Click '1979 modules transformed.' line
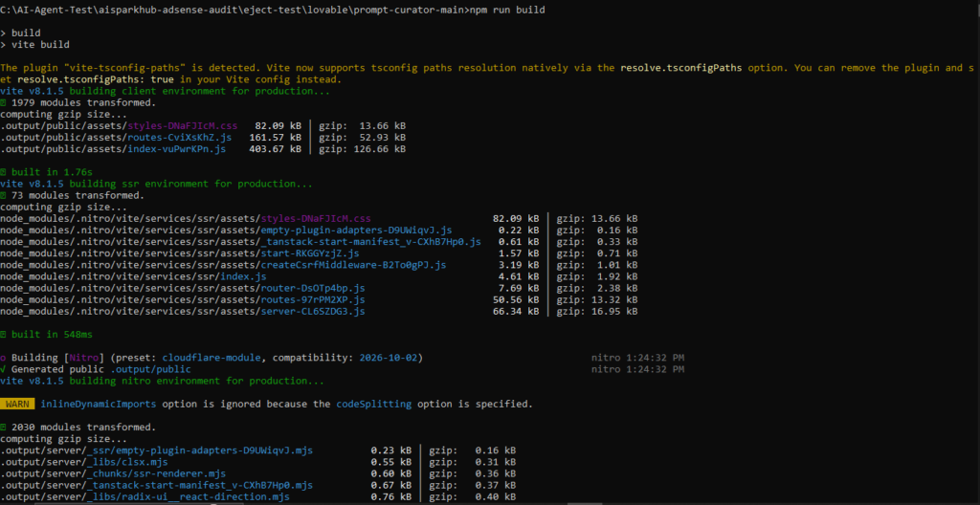980x505 pixels. 78,103
